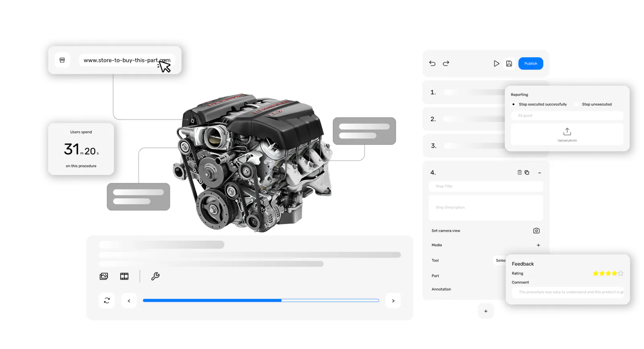Open the image media icon in the player
Screen dimensions: 644x349
click(104, 276)
